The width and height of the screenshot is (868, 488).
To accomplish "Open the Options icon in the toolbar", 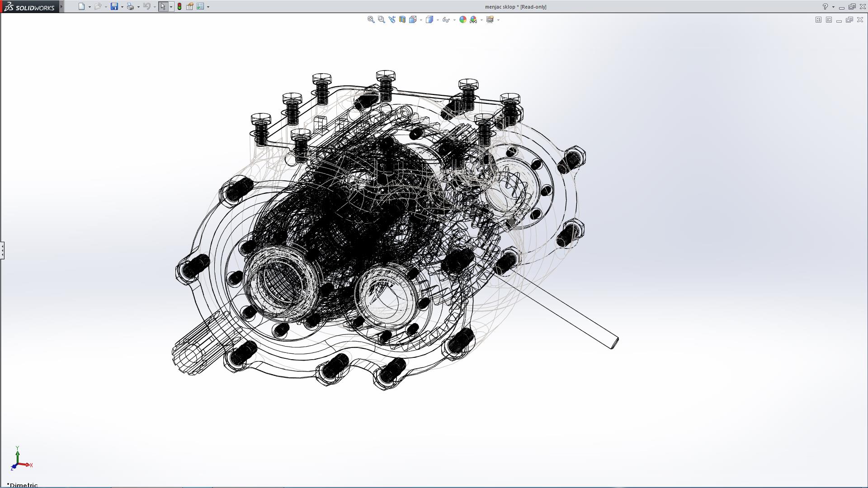I will point(200,6).
